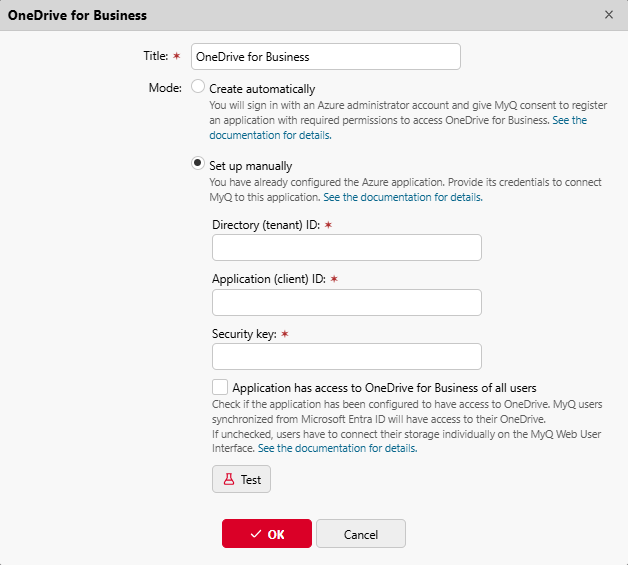Focus the Title input field
Viewport: 628px width, 565px height.
coord(326,57)
